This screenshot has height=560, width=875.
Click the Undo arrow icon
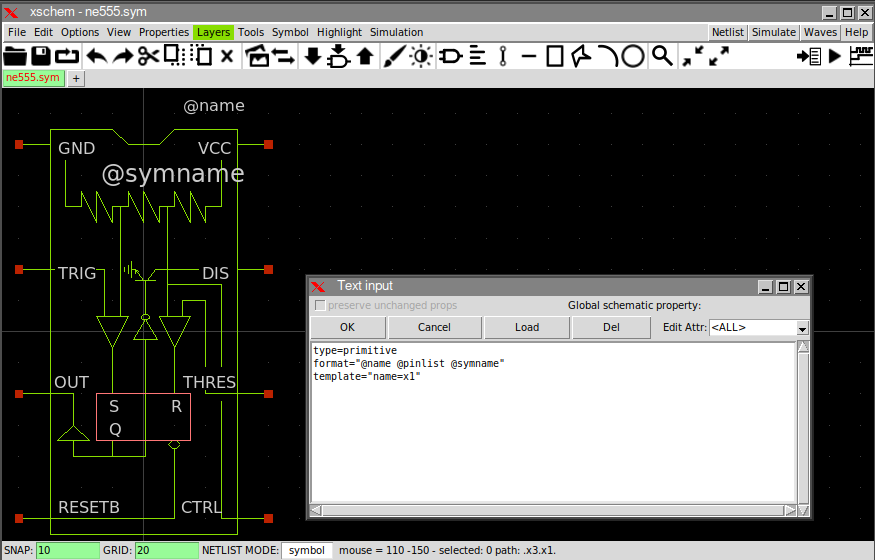click(x=96, y=56)
